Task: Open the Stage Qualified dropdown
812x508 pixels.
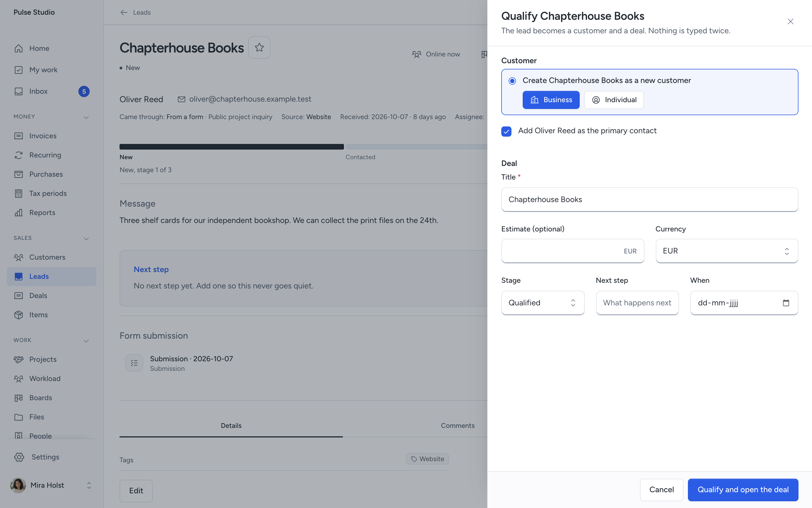Action: coord(542,303)
